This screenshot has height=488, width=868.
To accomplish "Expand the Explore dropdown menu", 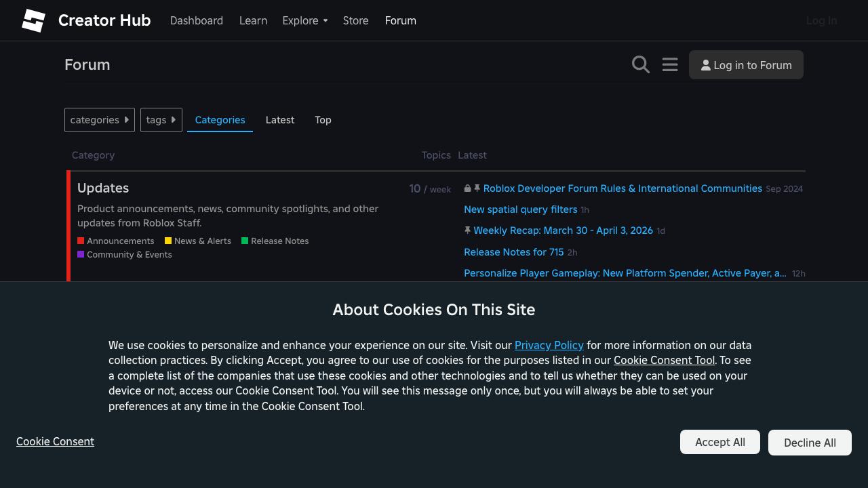I will [304, 20].
